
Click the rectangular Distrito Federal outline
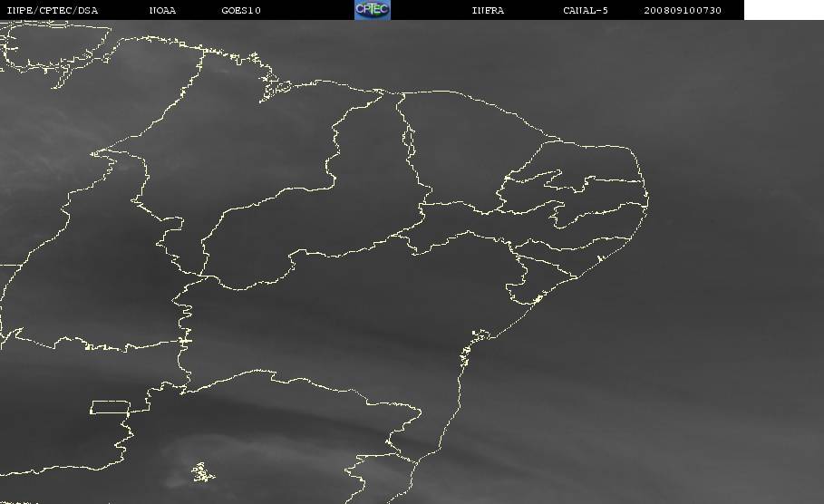coord(111,407)
